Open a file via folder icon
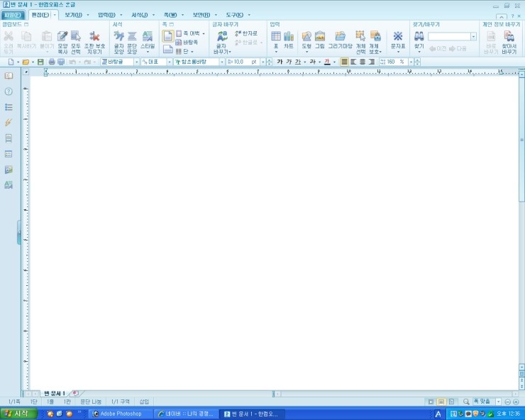The image size is (525, 420). 26,62
